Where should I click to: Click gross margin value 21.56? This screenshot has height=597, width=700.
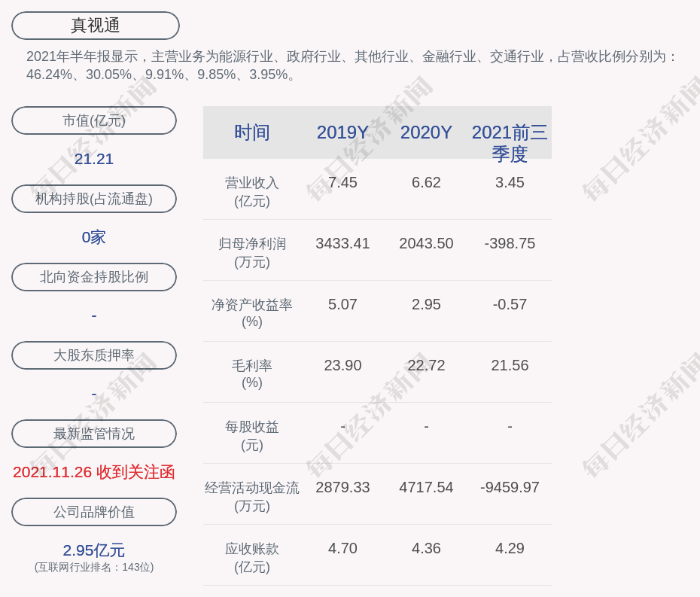pos(510,365)
